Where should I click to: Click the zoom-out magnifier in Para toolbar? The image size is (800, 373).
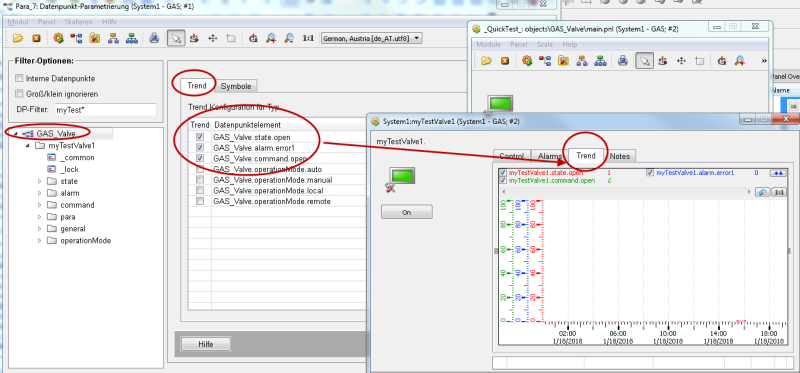tap(289, 38)
